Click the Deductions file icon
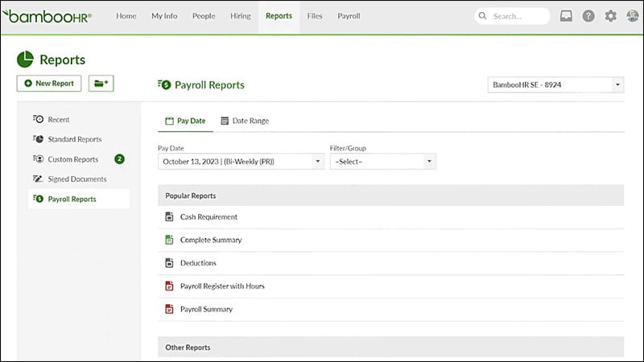The width and height of the screenshot is (644, 362). (x=169, y=263)
